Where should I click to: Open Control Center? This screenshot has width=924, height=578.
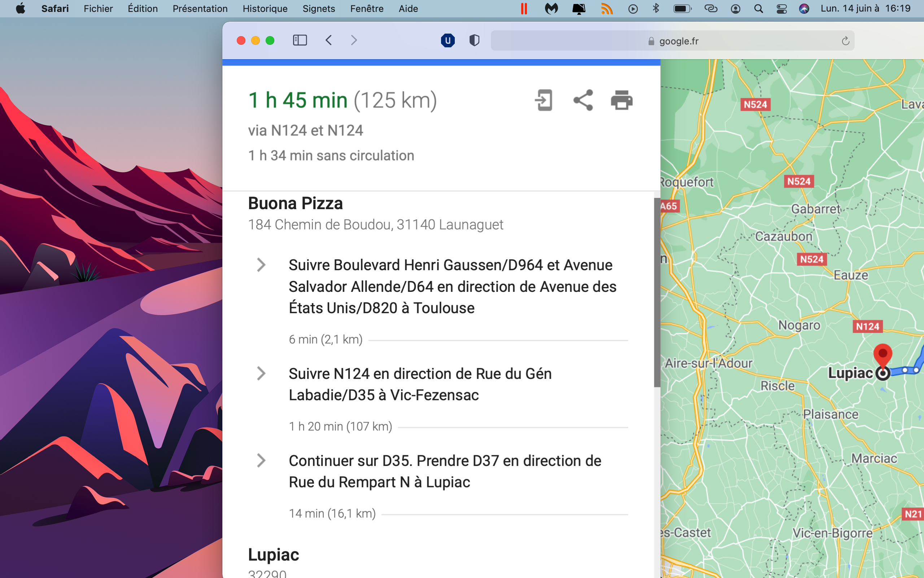tap(781, 8)
